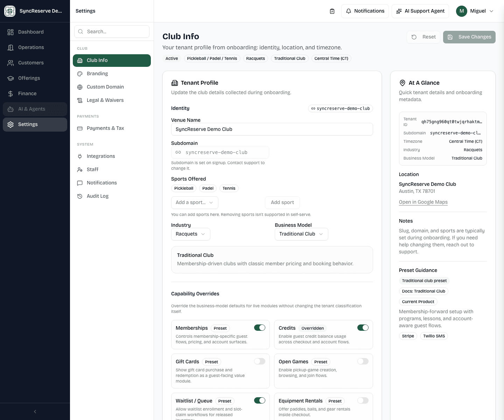Open the Branding settings section
The width and height of the screenshot is (504, 420).
tap(97, 73)
